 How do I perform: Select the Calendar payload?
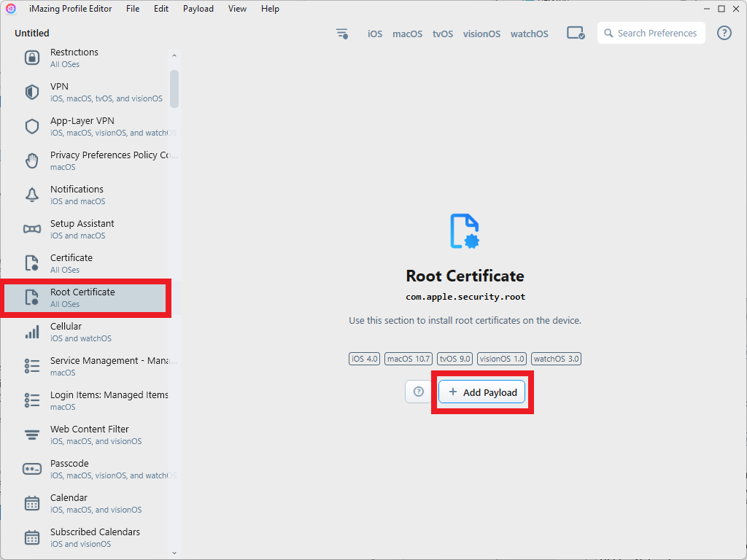click(x=86, y=503)
